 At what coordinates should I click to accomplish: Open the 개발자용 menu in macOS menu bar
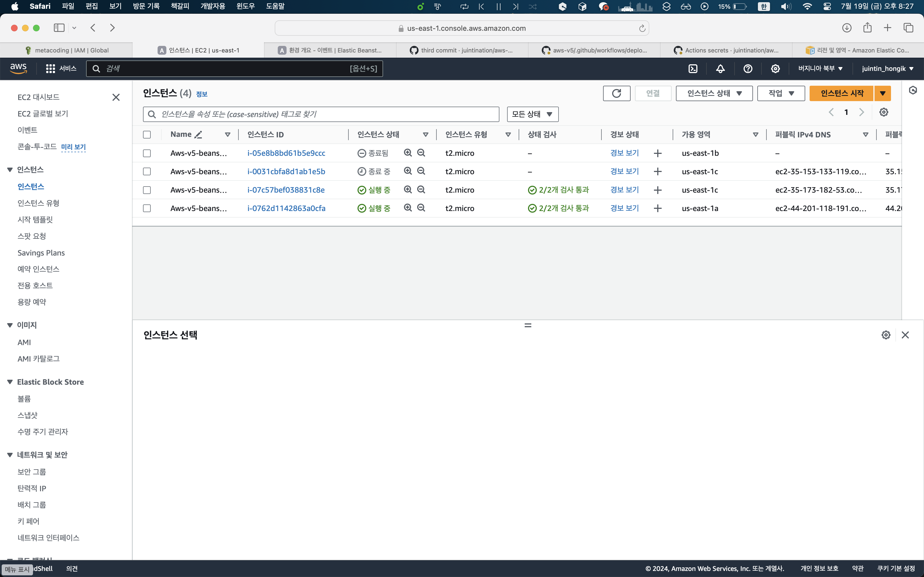point(213,6)
